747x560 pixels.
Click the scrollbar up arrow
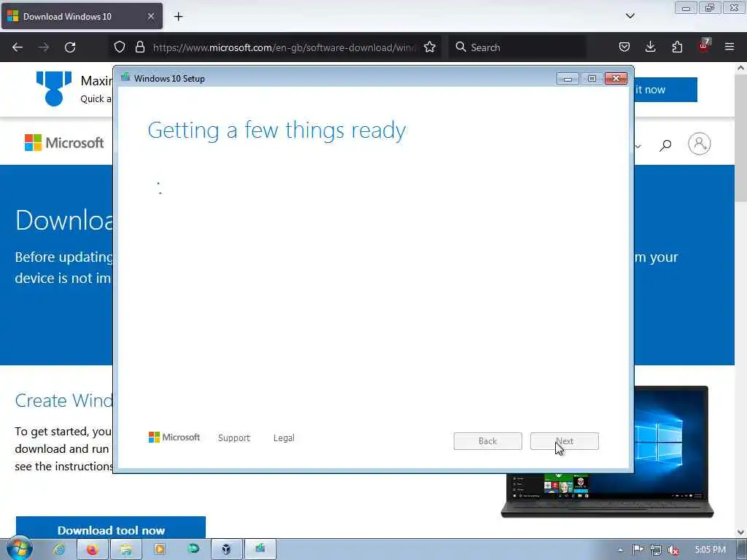pos(740,68)
